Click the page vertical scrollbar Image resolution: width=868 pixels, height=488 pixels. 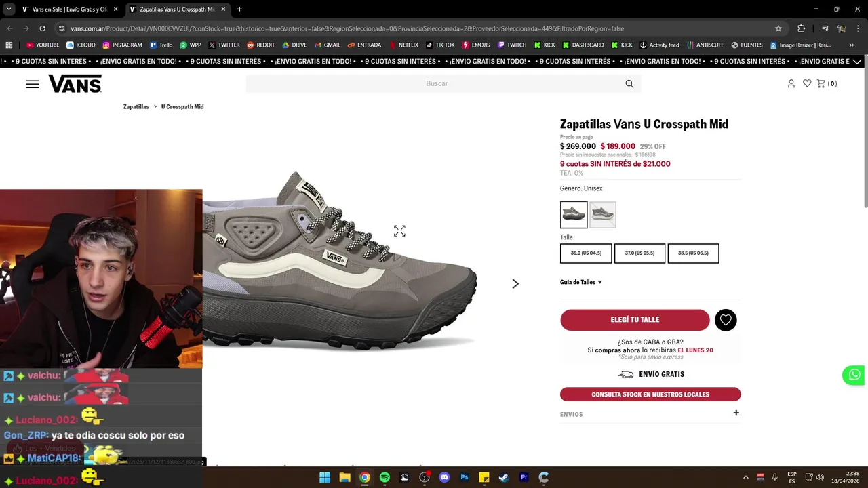[x=865, y=266]
